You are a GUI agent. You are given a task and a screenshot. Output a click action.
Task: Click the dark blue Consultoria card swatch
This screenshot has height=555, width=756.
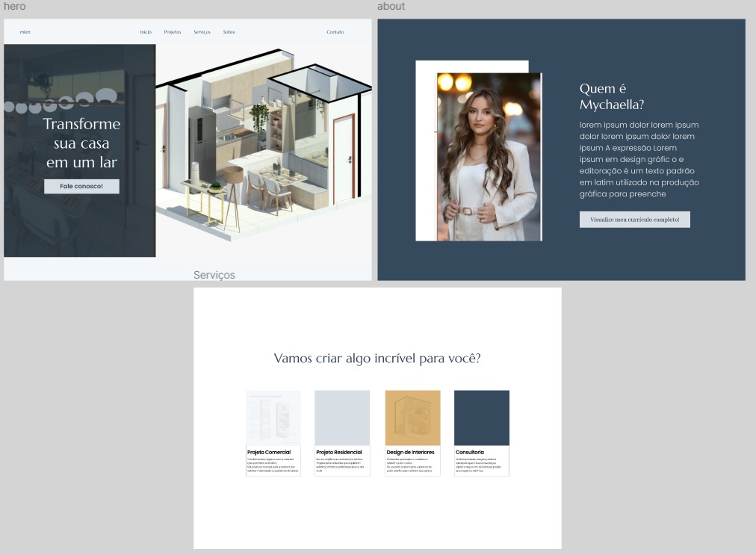481,418
